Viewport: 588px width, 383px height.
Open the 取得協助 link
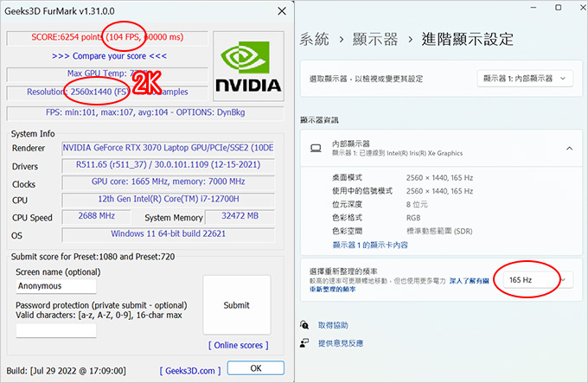pyautogui.click(x=333, y=325)
